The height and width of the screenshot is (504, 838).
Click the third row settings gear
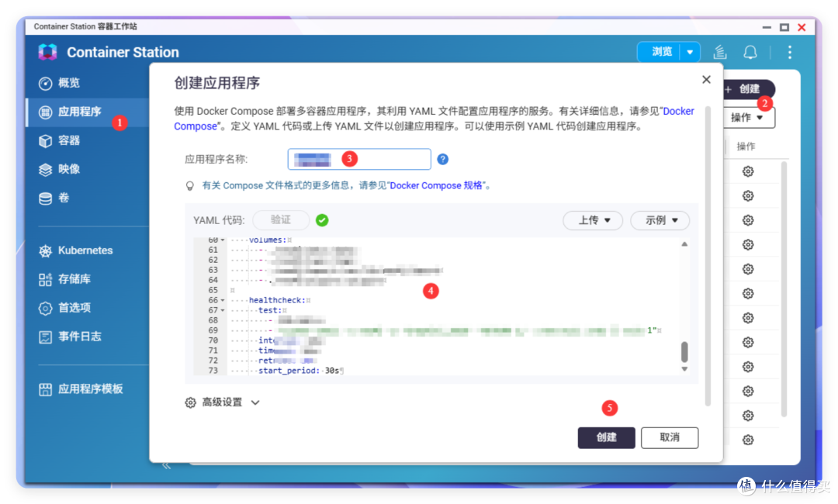click(748, 220)
